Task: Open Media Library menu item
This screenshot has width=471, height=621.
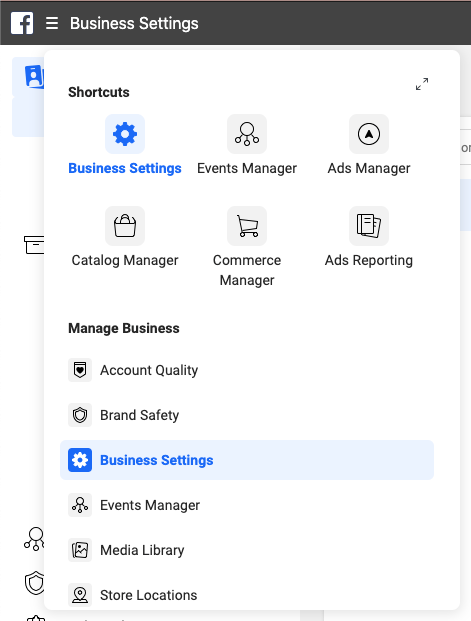Action: (x=247, y=550)
